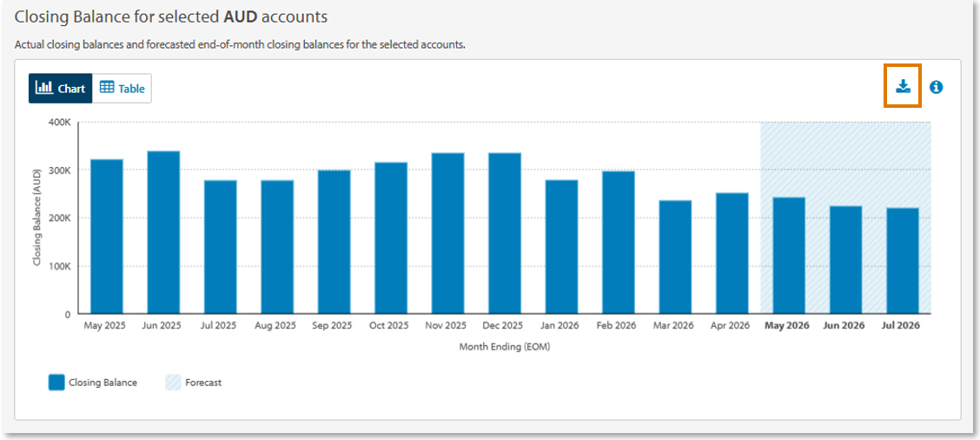Toggle Closing Balance legend swatch
This screenshot has height=440, width=980.
[56, 383]
